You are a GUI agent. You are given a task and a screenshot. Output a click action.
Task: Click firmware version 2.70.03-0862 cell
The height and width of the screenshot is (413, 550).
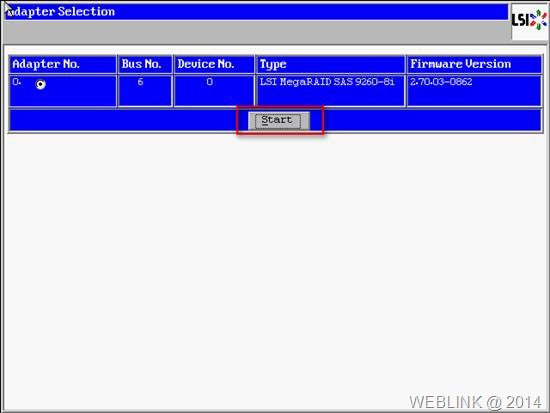(x=441, y=82)
